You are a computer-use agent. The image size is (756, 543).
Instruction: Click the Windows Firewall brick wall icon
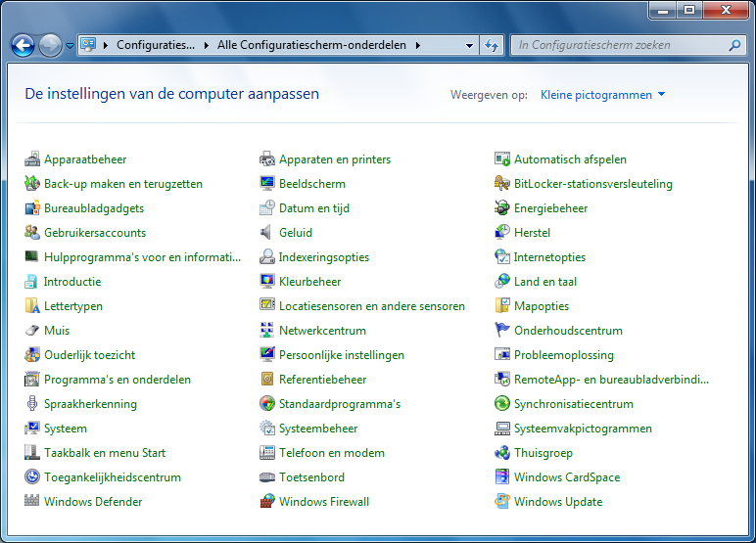pyautogui.click(x=267, y=502)
